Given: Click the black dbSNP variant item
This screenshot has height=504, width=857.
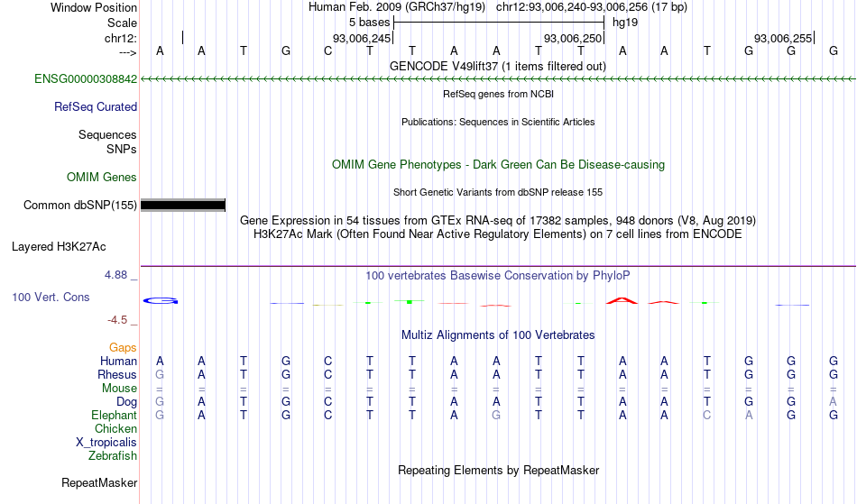Looking at the screenshot, I should tap(183, 206).
